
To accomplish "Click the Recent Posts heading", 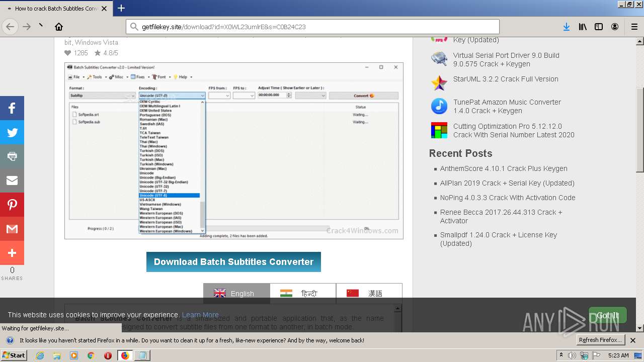I will click(460, 153).
